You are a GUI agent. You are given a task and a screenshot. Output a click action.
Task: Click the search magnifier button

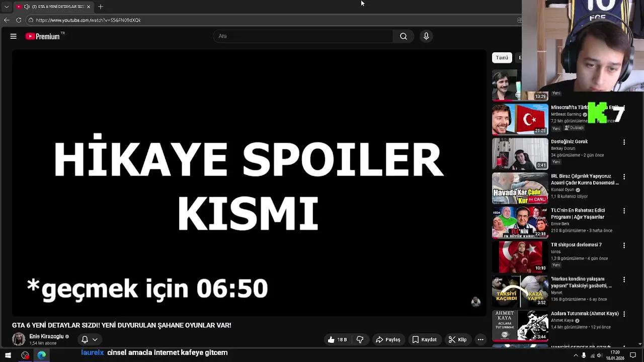(x=404, y=36)
